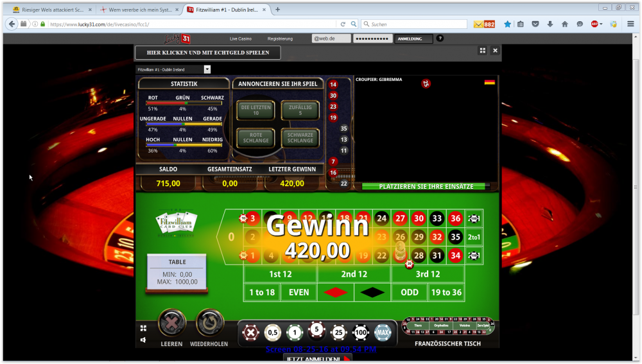This screenshot has width=642, height=364.
Task: Click the Schwarze Schlange button
Action: (300, 137)
